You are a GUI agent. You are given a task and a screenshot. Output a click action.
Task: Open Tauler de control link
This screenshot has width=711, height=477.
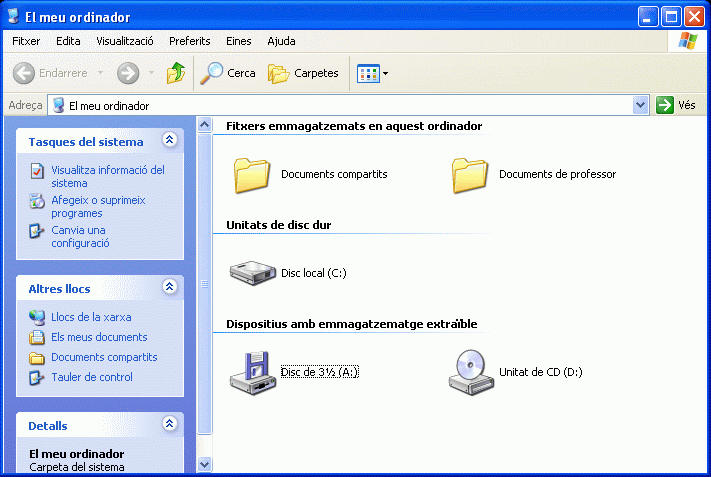(91, 377)
